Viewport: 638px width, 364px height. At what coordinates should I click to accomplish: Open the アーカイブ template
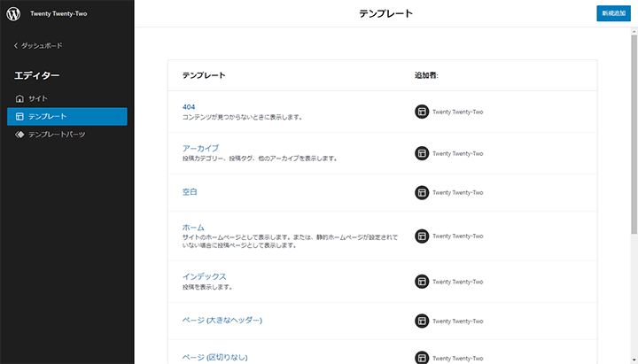tap(199, 148)
